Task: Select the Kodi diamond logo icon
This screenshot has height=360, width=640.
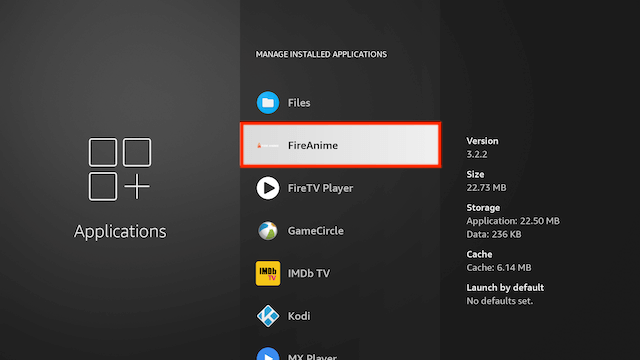Action: 268,316
